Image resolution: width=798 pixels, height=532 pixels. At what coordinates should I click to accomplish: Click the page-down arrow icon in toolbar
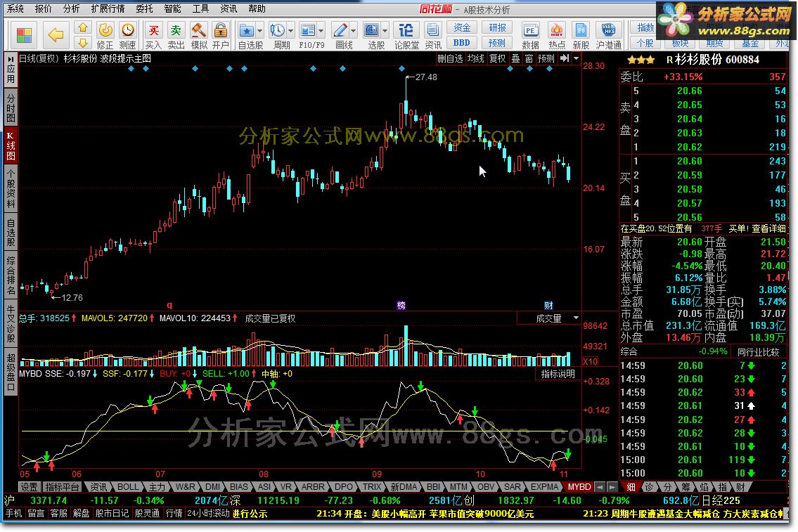click(x=83, y=43)
